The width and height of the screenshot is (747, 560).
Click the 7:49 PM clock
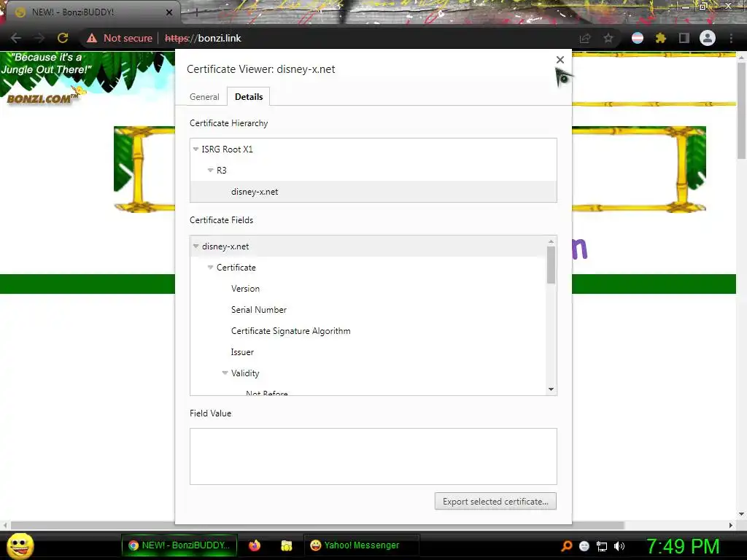click(x=683, y=546)
